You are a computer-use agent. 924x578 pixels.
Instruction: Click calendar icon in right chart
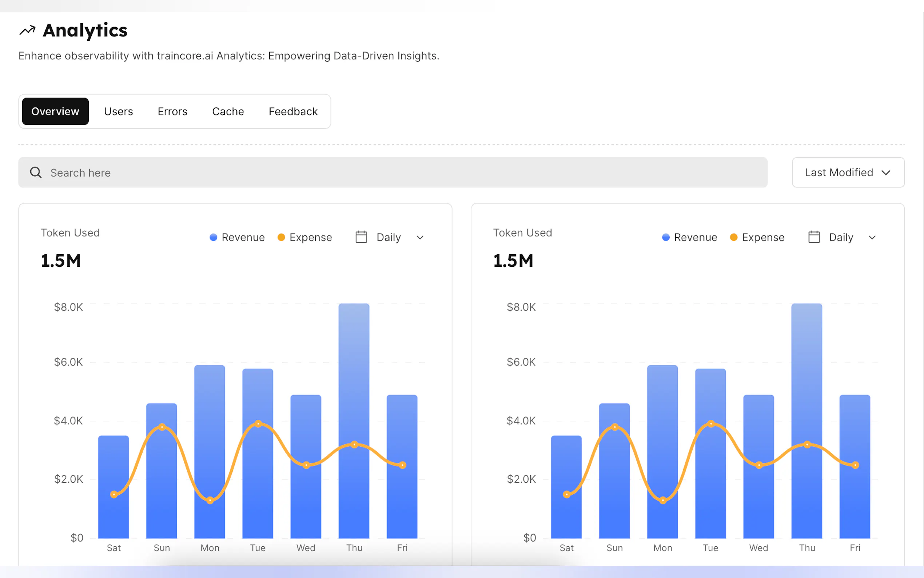pyautogui.click(x=814, y=237)
